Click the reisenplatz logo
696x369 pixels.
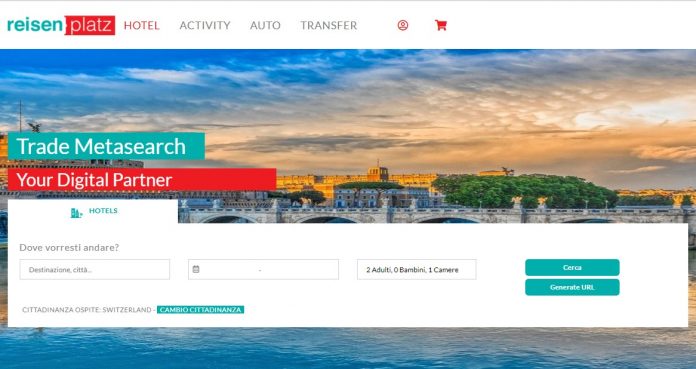click(x=61, y=25)
